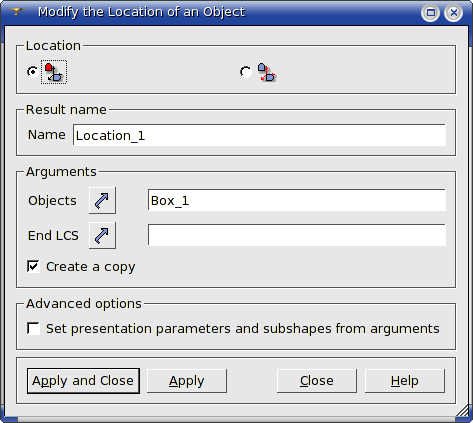473x423 pixels.
Task: Click the second location mode icon with red arrows
Action: [x=267, y=72]
